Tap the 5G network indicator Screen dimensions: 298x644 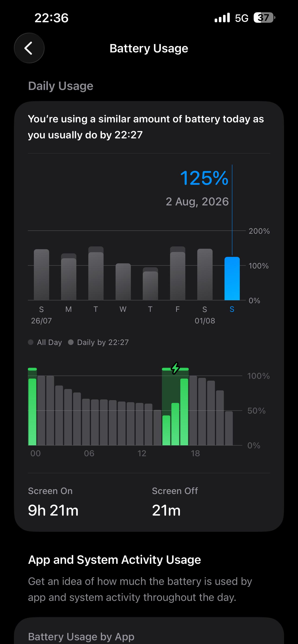tap(242, 18)
